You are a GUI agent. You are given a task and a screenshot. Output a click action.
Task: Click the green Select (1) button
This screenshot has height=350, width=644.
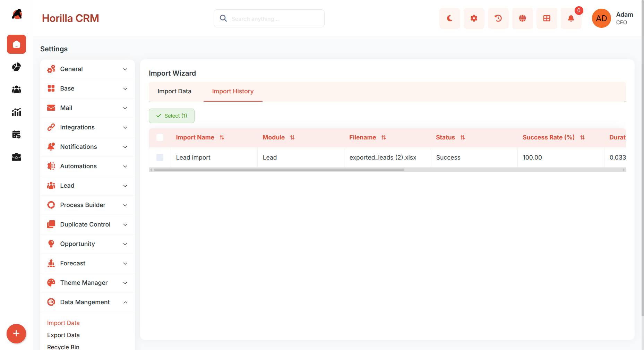(x=172, y=116)
